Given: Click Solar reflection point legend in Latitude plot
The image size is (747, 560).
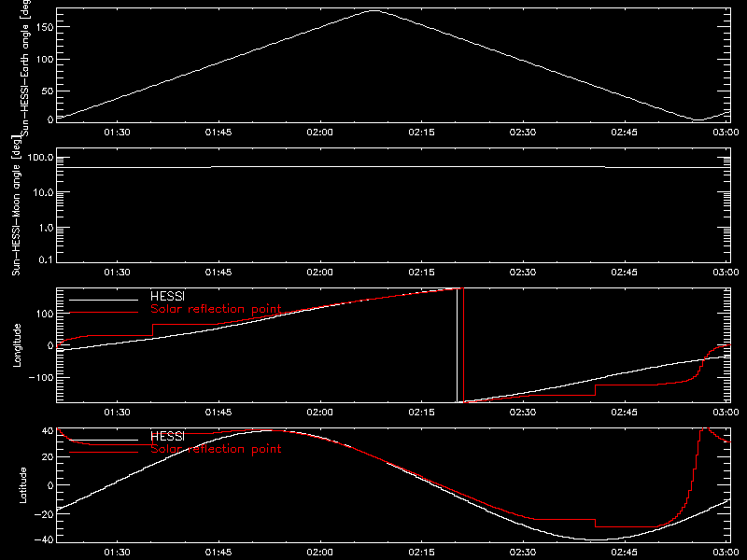Looking at the screenshot, I should click(216, 449).
